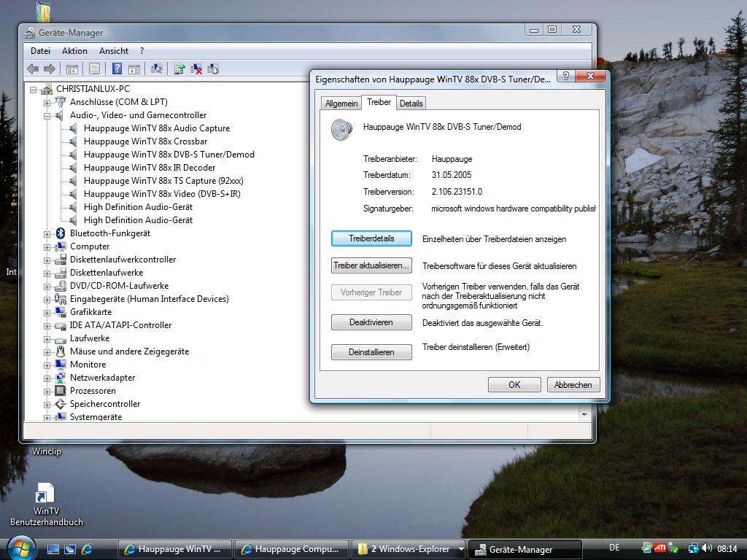The width and height of the screenshot is (747, 560).
Task: Toggle the console tree pane toolbar icon
Action: [72, 69]
